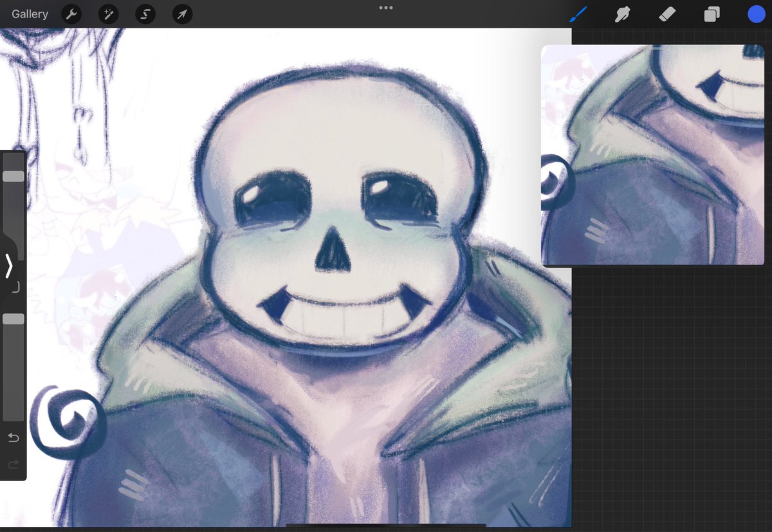Tap the square Modify button under the chevron
Screen dimensions: 772x532
point(14,288)
